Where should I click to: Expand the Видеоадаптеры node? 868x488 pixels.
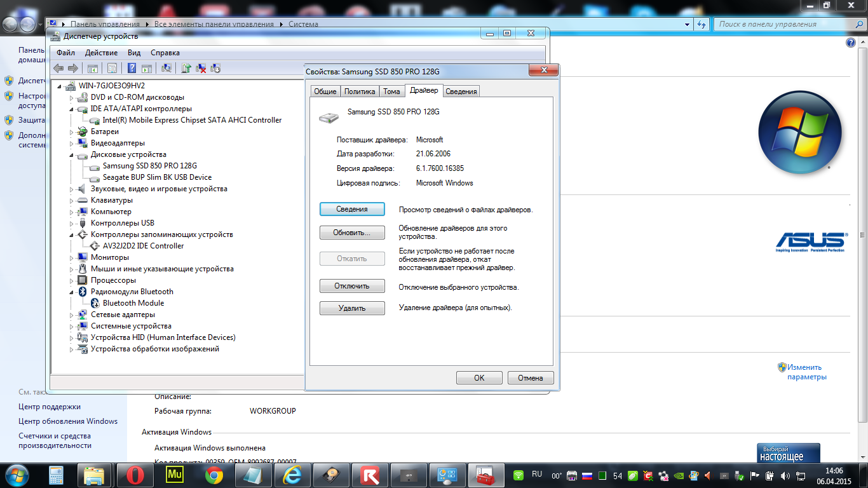pyautogui.click(x=72, y=143)
